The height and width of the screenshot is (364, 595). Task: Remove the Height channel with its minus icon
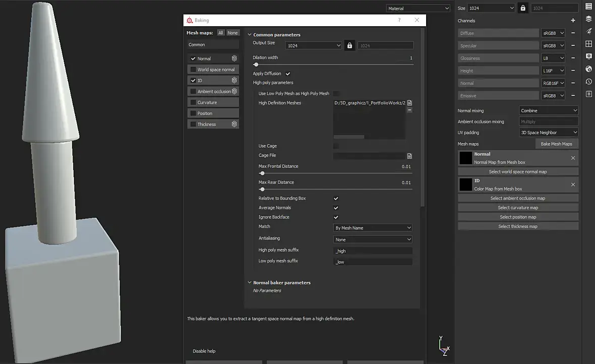tap(573, 71)
